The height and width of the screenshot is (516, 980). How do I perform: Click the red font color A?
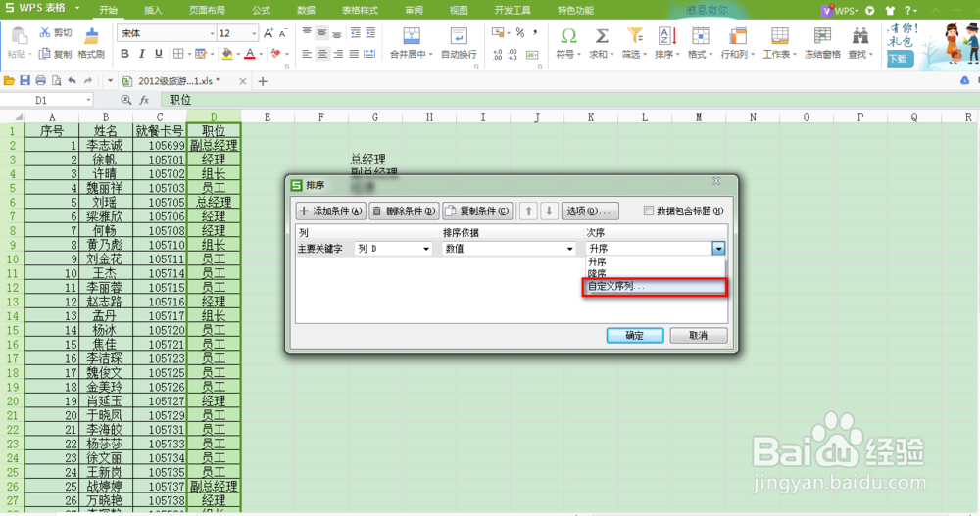click(x=249, y=54)
